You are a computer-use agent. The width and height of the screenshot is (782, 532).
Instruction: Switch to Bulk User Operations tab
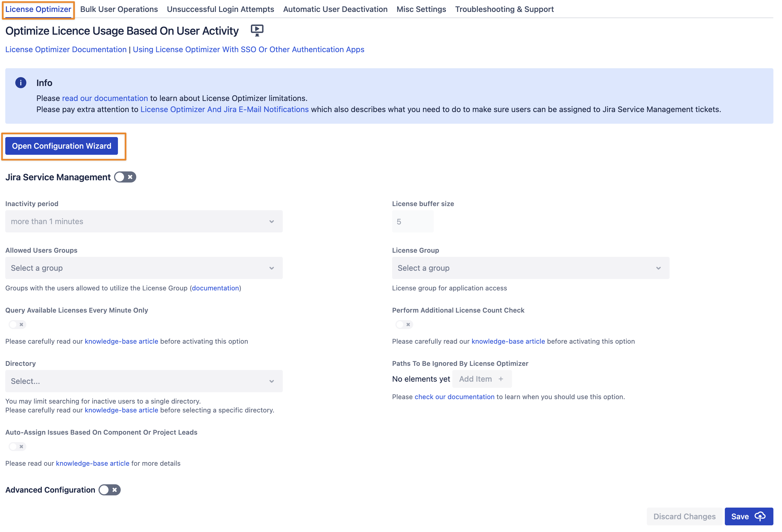119,9
